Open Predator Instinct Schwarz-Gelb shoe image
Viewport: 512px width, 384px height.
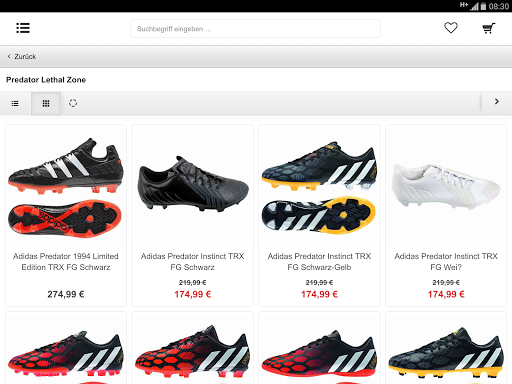[x=319, y=187]
